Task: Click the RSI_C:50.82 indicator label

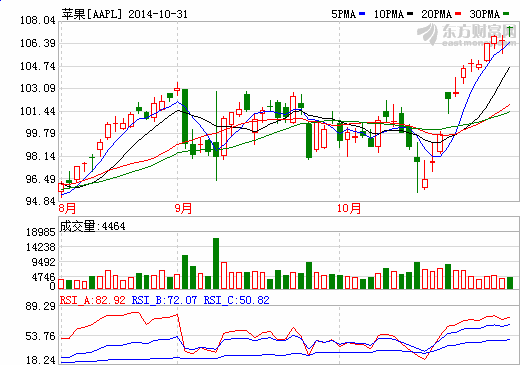Action: click(x=236, y=300)
